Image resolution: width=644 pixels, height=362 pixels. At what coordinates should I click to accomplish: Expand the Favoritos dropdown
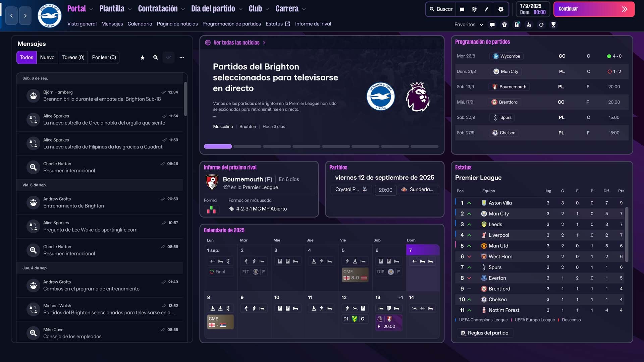click(469, 24)
